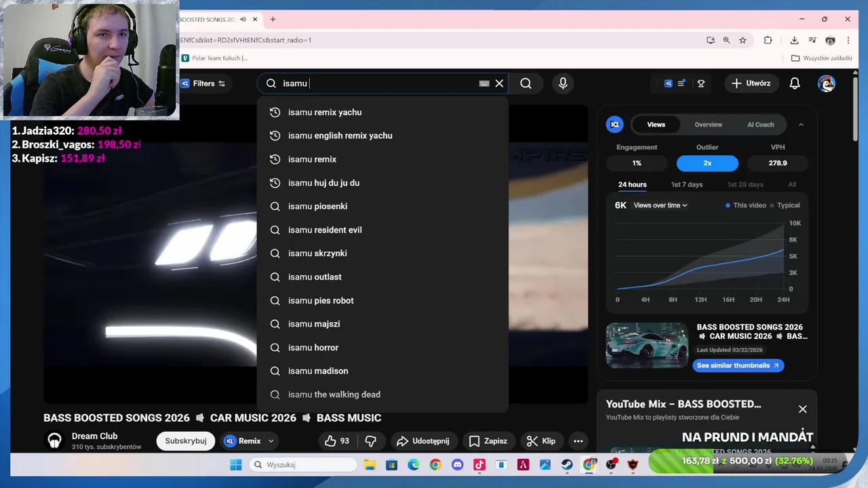Open vidIQ badge on the stats panel
The image size is (868, 488).
click(x=614, y=124)
